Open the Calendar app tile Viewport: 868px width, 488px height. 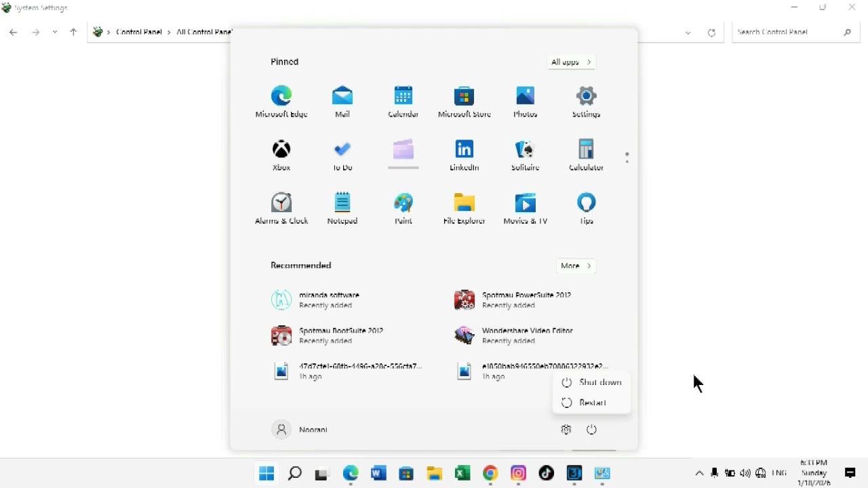click(x=403, y=102)
